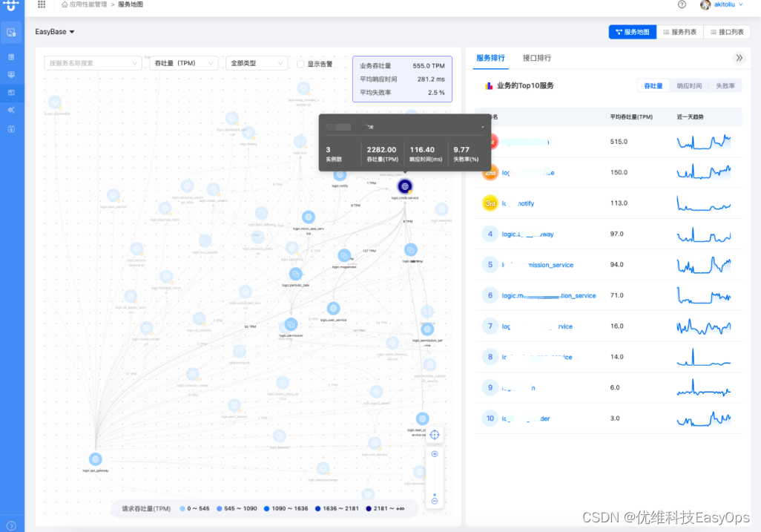Screen dimensions: 761x532
Task: Click the 平均响应时间 281.2 ms value
Action: point(431,79)
